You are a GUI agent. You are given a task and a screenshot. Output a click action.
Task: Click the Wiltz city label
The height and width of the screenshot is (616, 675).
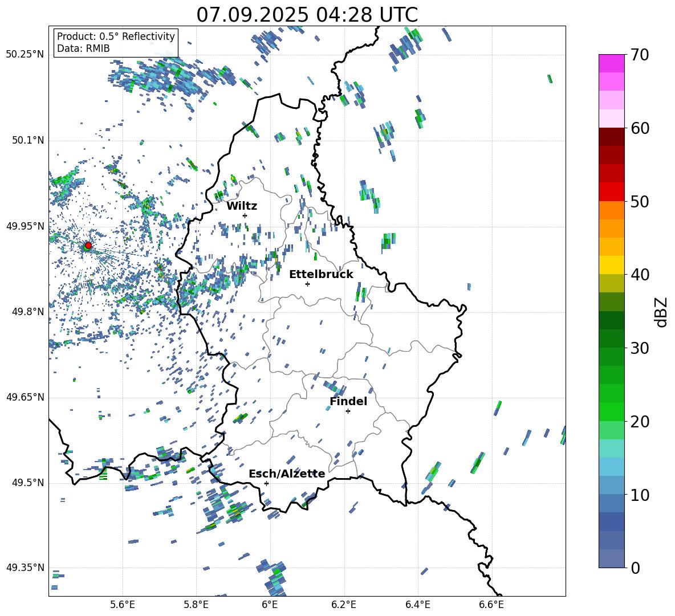click(x=242, y=206)
